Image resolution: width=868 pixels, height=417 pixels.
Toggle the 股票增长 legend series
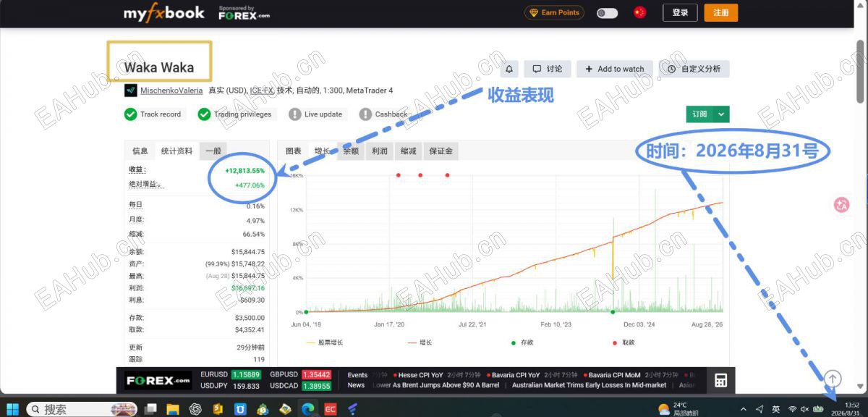click(325, 342)
